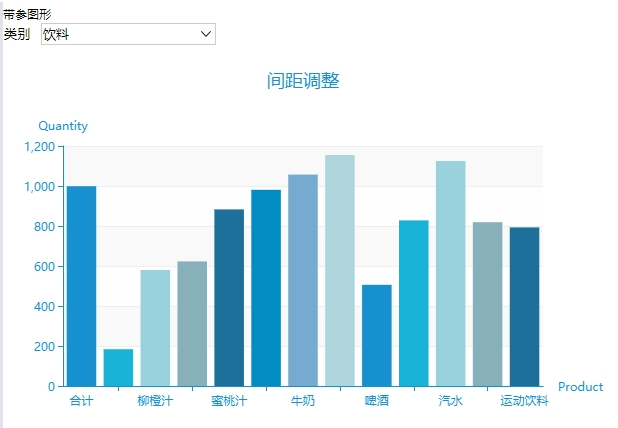
Task: Click the 类别 label
Action: [17, 34]
